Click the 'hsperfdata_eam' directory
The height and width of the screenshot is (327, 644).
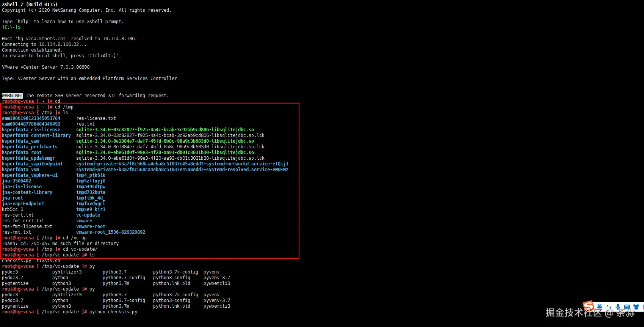(x=20, y=141)
